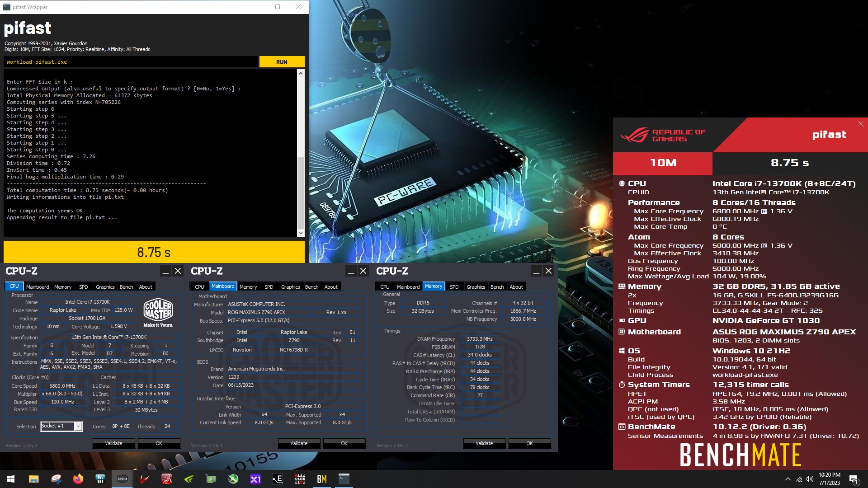The width and height of the screenshot is (868, 488).
Task: Click BENCHMATE logo in result panel
Action: pyautogui.click(x=741, y=455)
